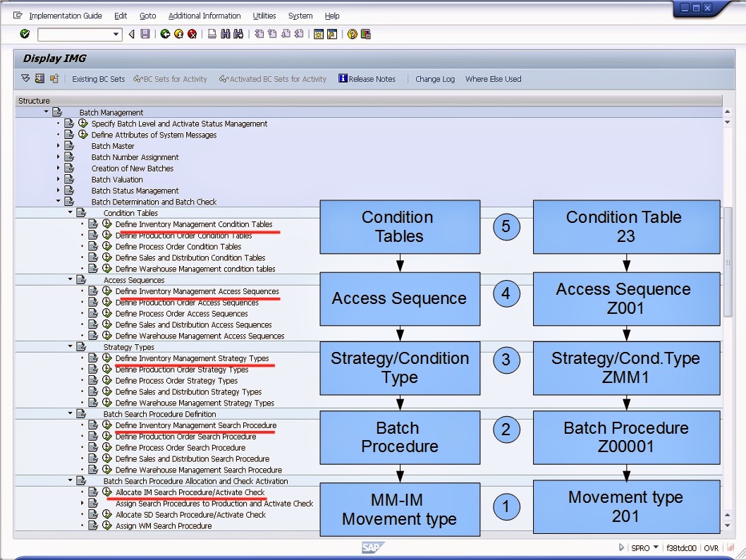Expand the Batch Master node
Image resolution: width=746 pixels, height=560 pixels.
[x=59, y=145]
